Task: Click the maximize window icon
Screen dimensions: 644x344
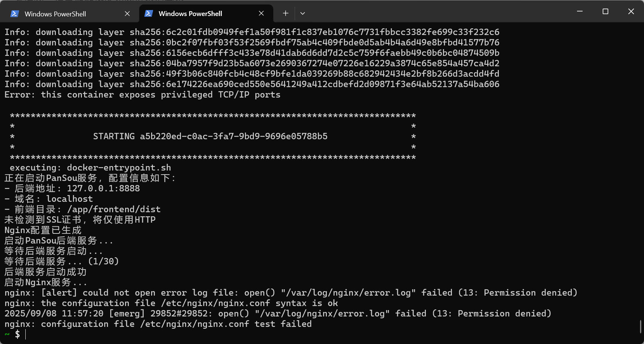Action: point(605,12)
